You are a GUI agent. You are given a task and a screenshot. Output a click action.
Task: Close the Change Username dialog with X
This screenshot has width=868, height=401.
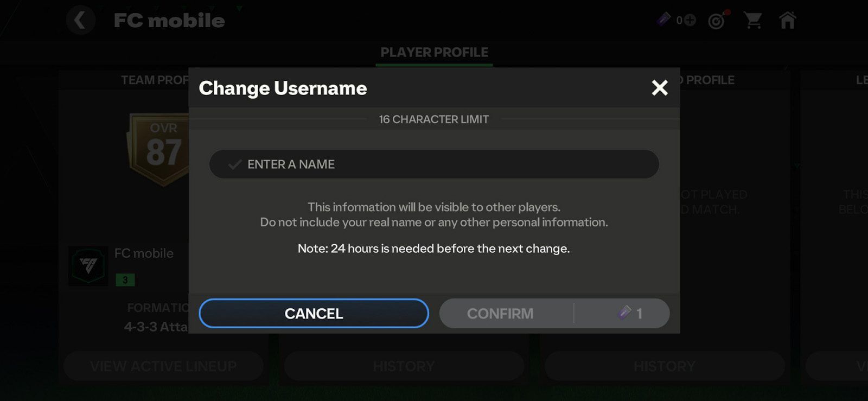click(x=660, y=87)
